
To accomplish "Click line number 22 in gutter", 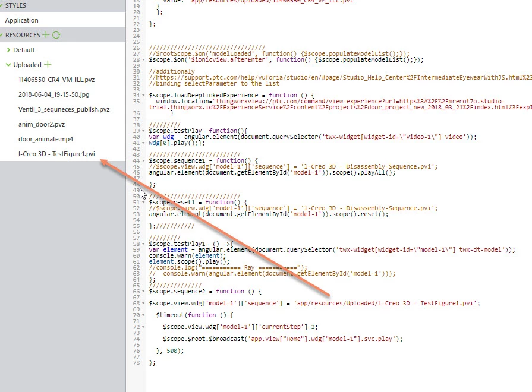I will click(x=136, y=24).
